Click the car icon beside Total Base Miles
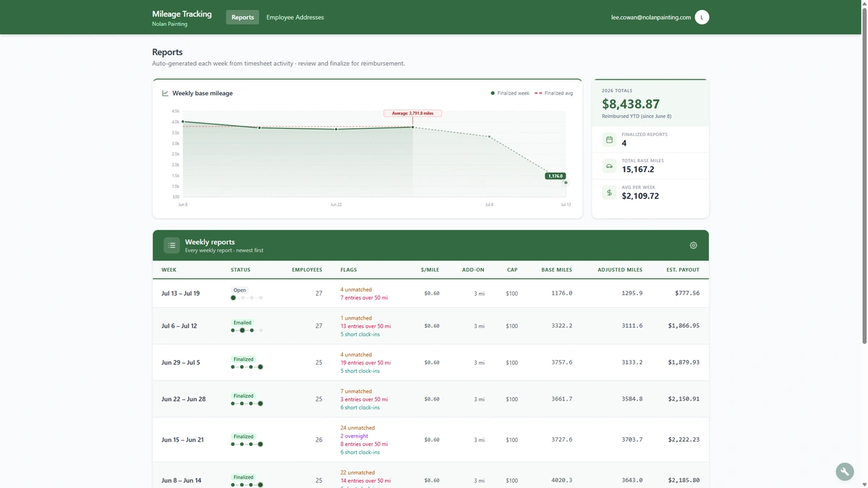 pyautogui.click(x=609, y=166)
